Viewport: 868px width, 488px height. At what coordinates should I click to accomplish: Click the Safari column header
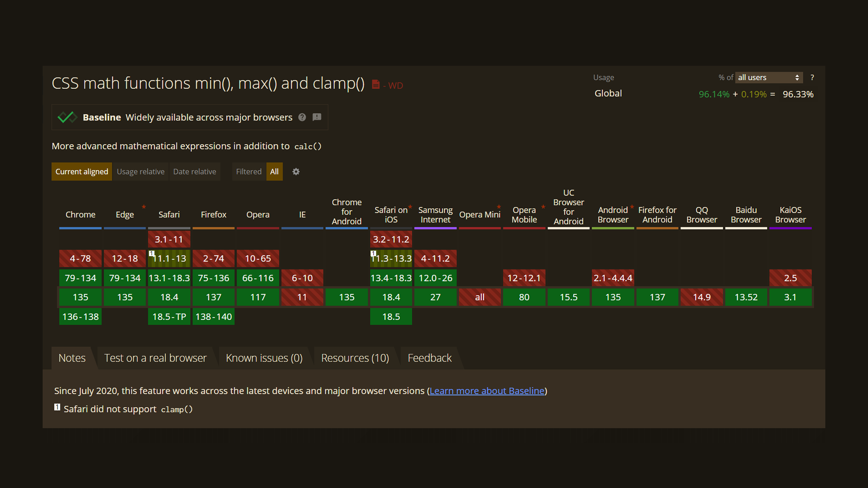(169, 214)
